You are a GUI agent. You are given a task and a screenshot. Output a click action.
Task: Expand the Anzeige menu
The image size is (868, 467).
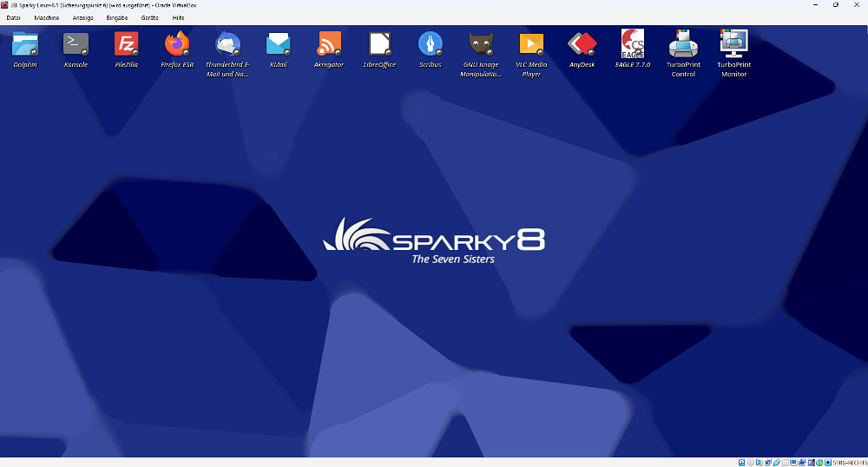(82, 17)
